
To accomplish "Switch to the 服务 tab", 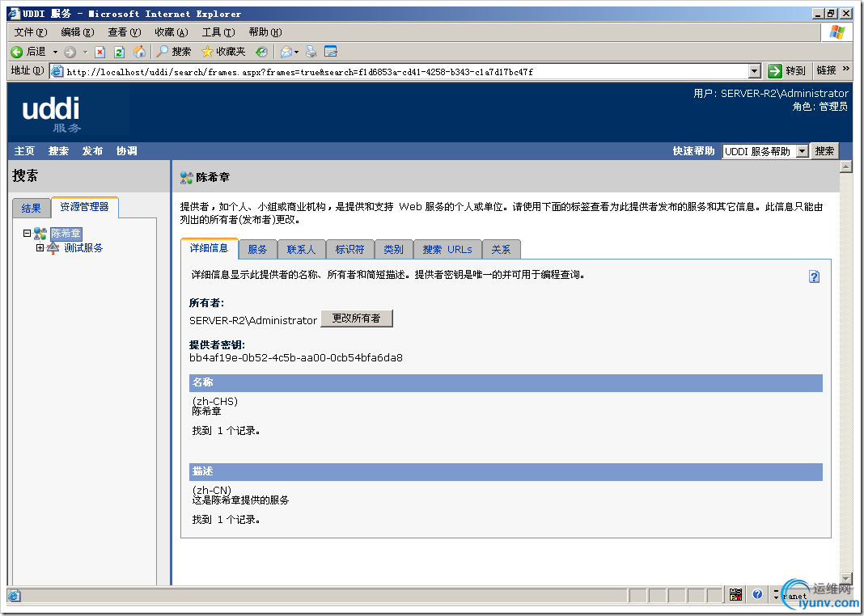I will 257,249.
